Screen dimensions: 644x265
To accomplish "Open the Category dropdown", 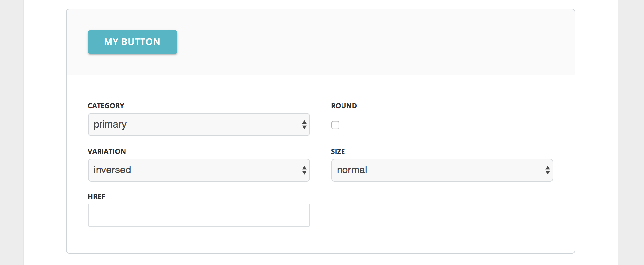I will (198, 125).
